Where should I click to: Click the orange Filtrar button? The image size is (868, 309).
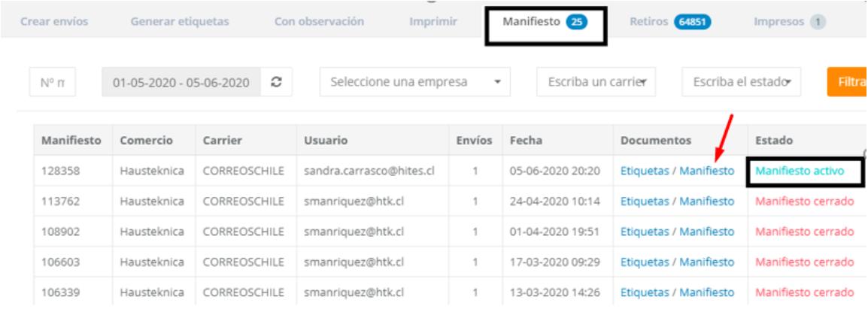tap(848, 82)
